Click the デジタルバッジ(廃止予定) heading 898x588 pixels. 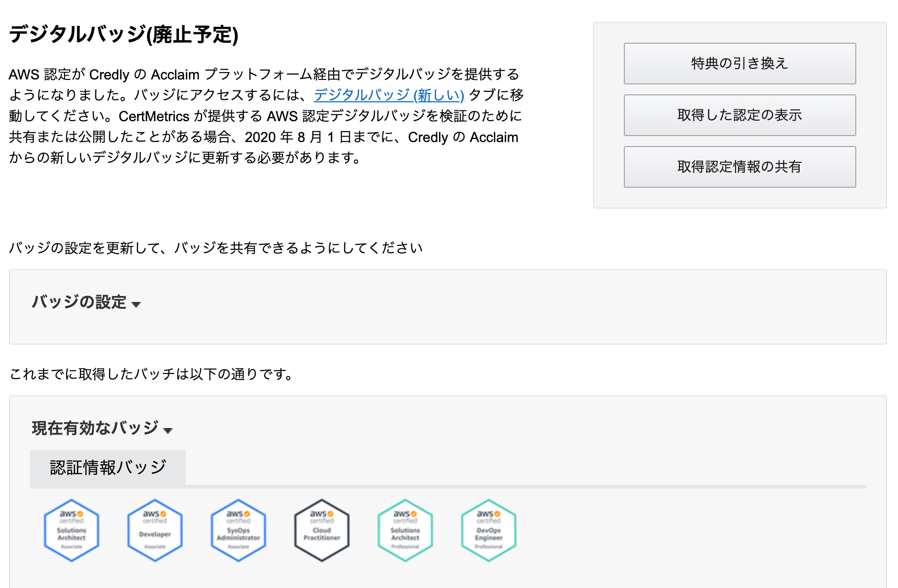pos(124,34)
